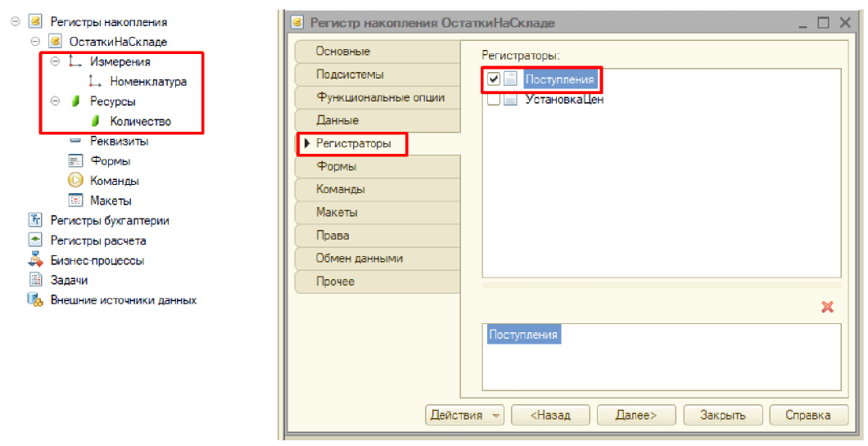Click the УстановкаЦен document icon

coord(510,100)
